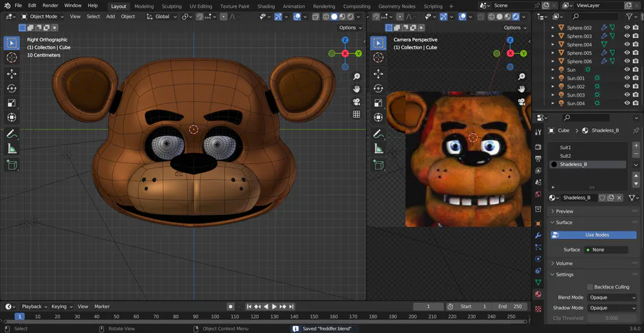Select solid viewport shading in Right Orthographic viewport

click(x=334, y=17)
